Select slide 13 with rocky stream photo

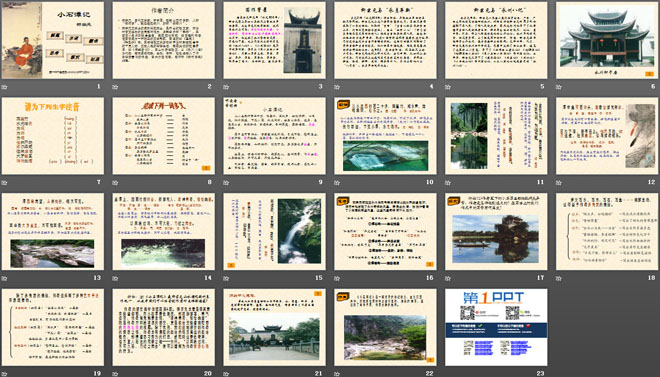click(x=53, y=231)
